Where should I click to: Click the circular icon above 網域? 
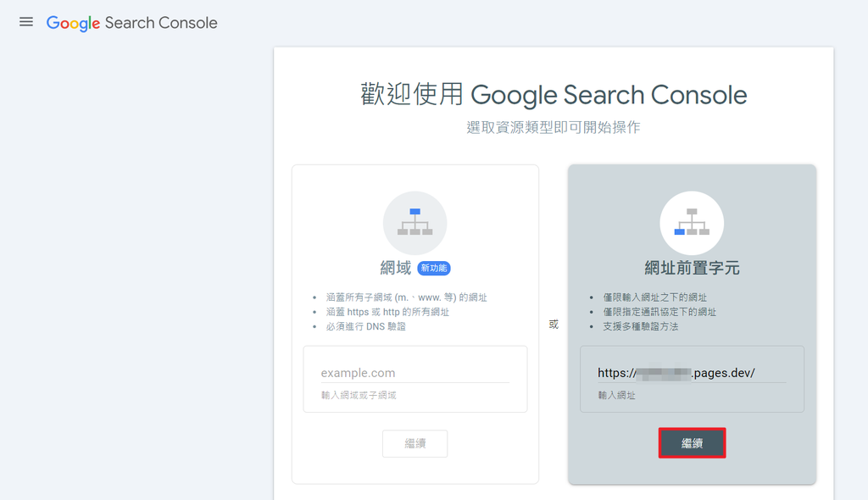(x=415, y=221)
